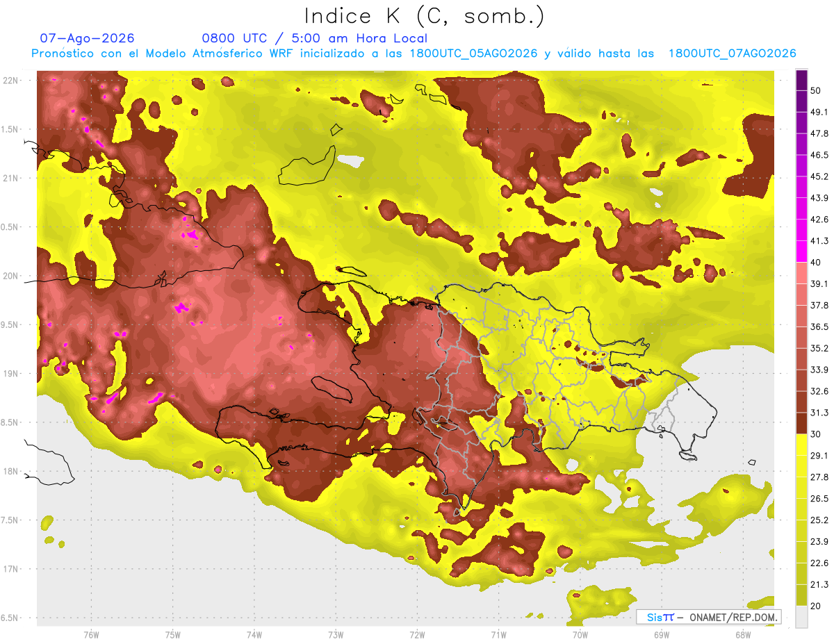Click the "74W" longitude label
Viewport: 834px width, 644px height.
(254, 635)
